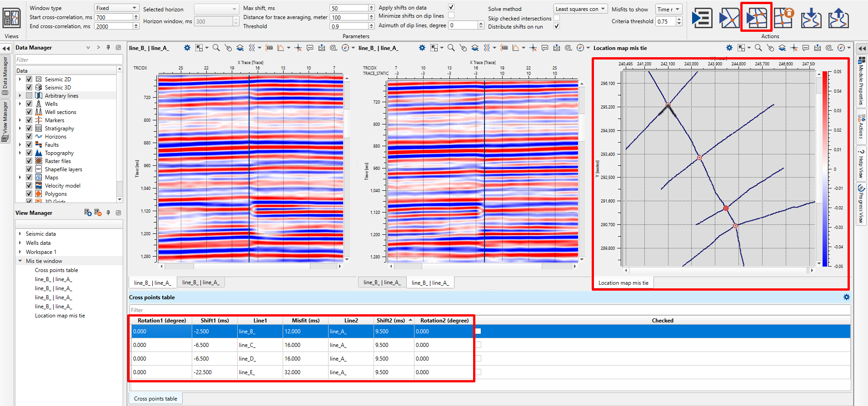Click the import shifts down-arrow icon
Image resolution: width=868 pixels, height=406 pixels.
point(811,18)
